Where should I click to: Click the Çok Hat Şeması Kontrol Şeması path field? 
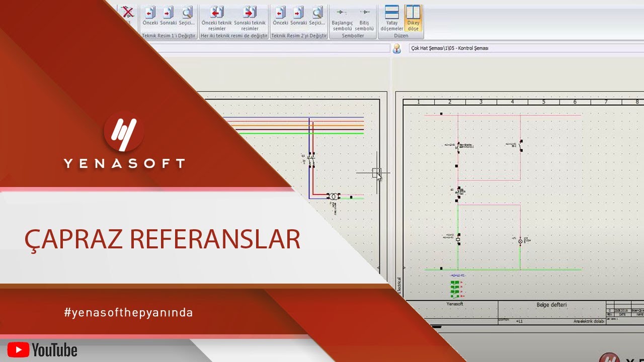coord(526,48)
